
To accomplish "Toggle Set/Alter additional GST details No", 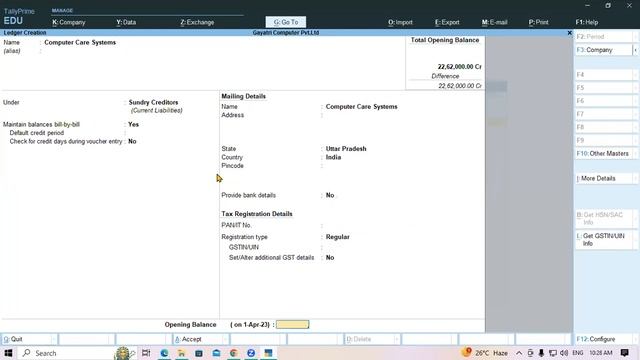I will click(x=330, y=258).
